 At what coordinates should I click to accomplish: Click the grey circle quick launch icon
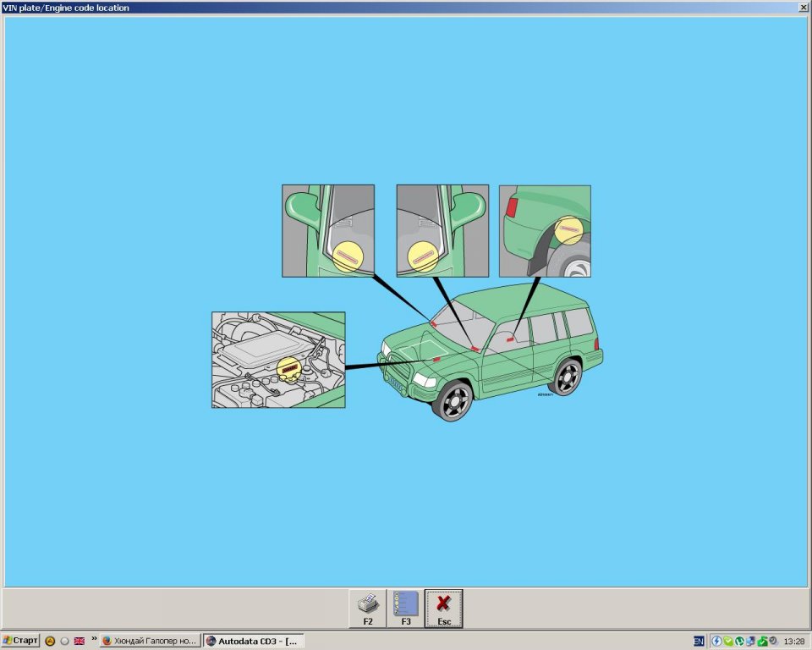pyautogui.click(x=65, y=642)
